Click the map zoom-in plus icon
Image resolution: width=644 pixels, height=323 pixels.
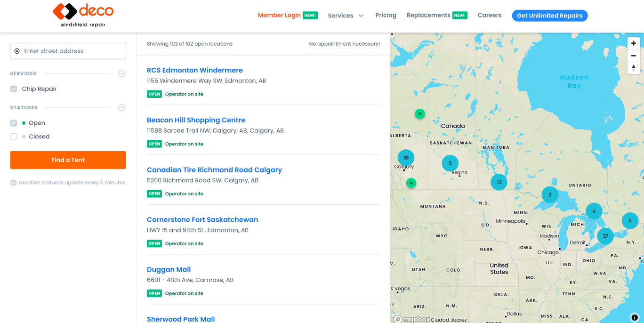coord(633,43)
